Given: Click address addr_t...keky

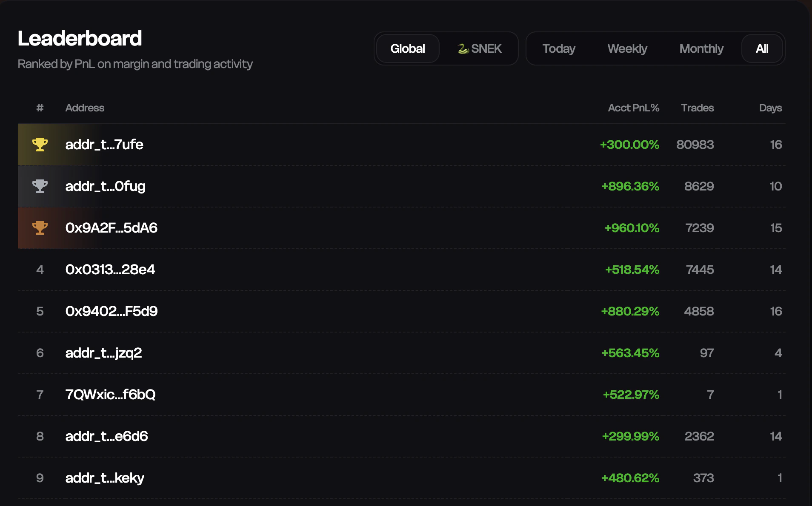Looking at the screenshot, I should point(105,478).
